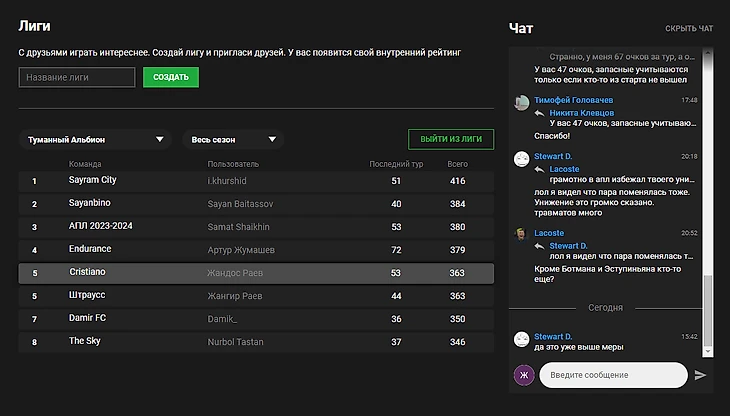
Task: Focus the Название лиги input field
Action: [77, 77]
